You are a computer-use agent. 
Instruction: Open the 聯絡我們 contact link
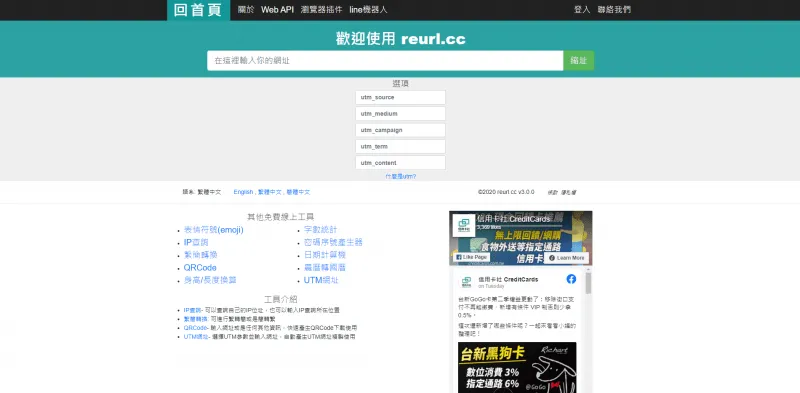click(614, 10)
